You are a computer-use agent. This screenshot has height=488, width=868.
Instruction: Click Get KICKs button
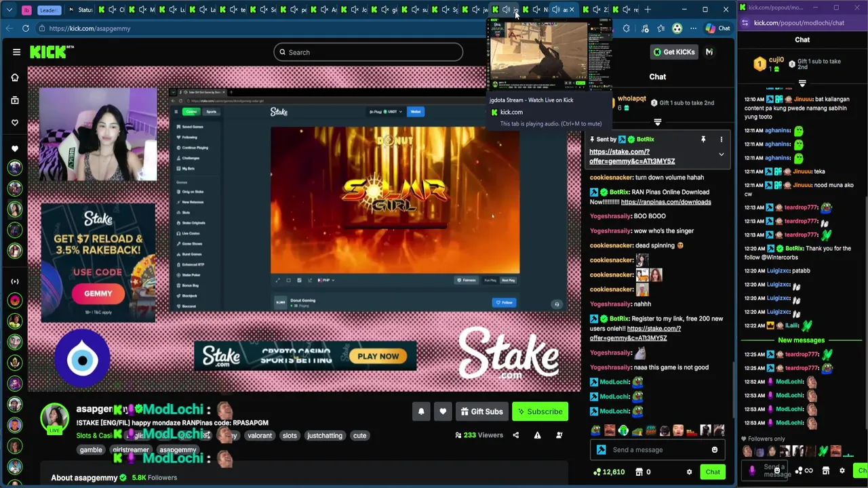click(673, 52)
